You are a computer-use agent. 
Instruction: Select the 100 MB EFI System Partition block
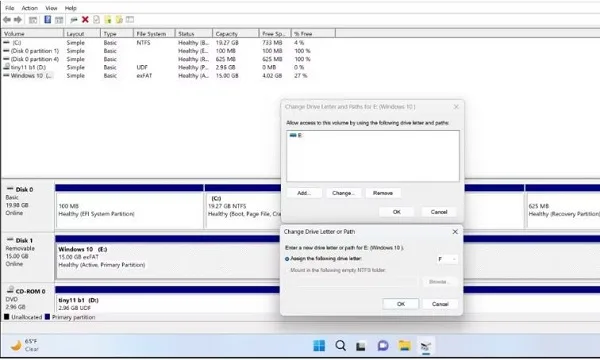[x=129, y=210]
